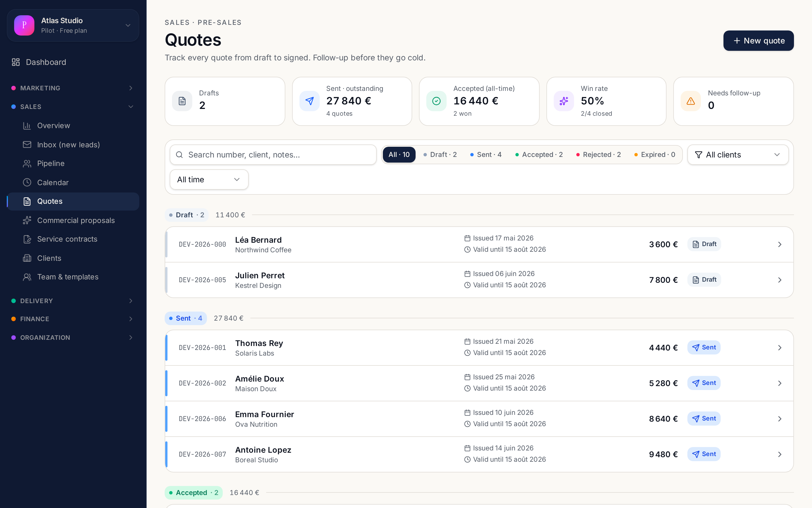Collapse the SALES section
The height and width of the screenshot is (508, 812).
(73, 107)
